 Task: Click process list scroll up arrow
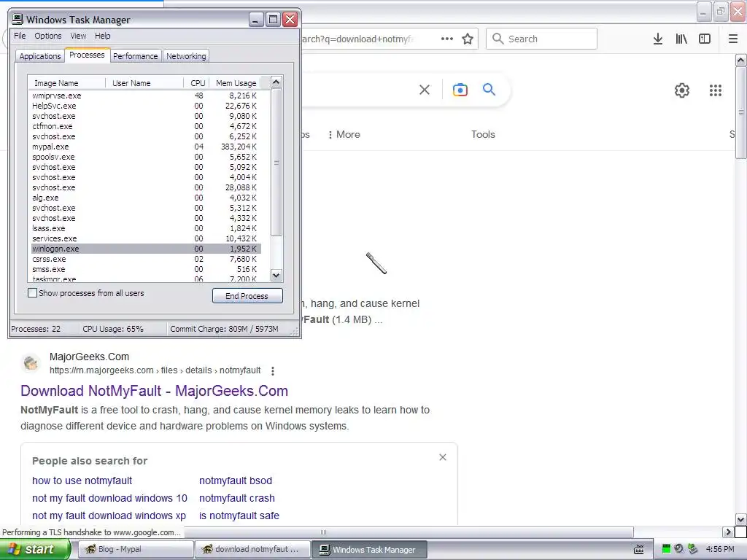click(276, 82)
